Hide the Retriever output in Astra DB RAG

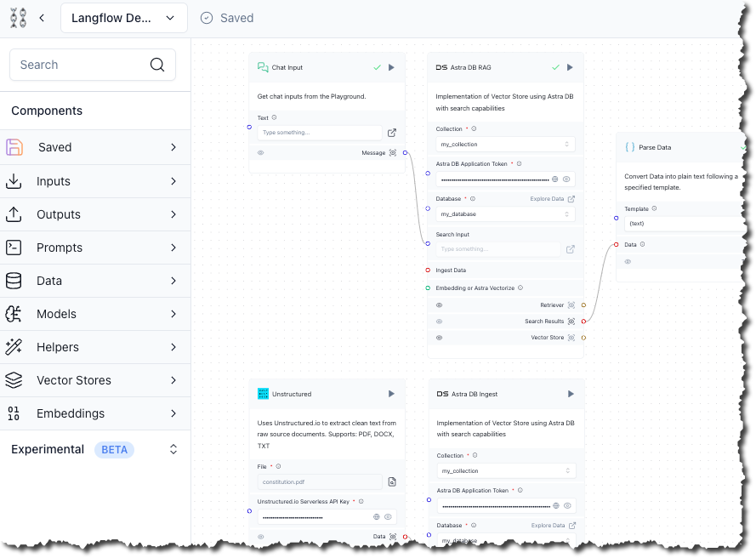(440, 305)
